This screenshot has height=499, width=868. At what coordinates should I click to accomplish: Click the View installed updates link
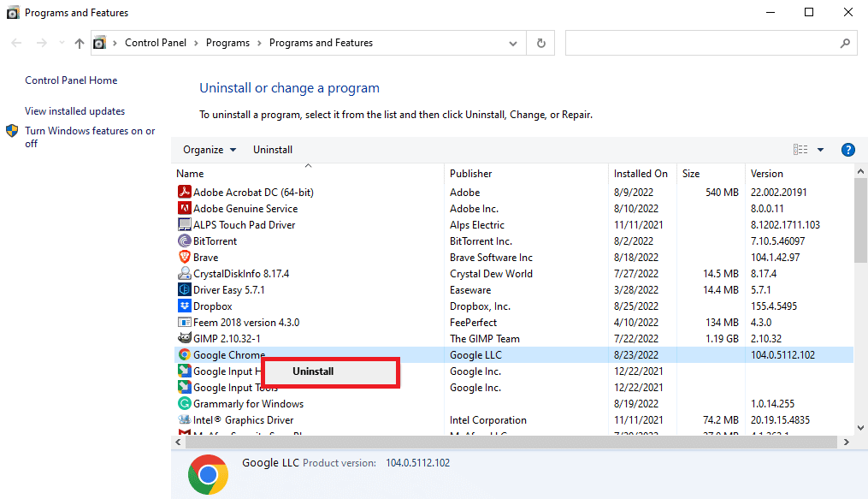pos(74,111)
